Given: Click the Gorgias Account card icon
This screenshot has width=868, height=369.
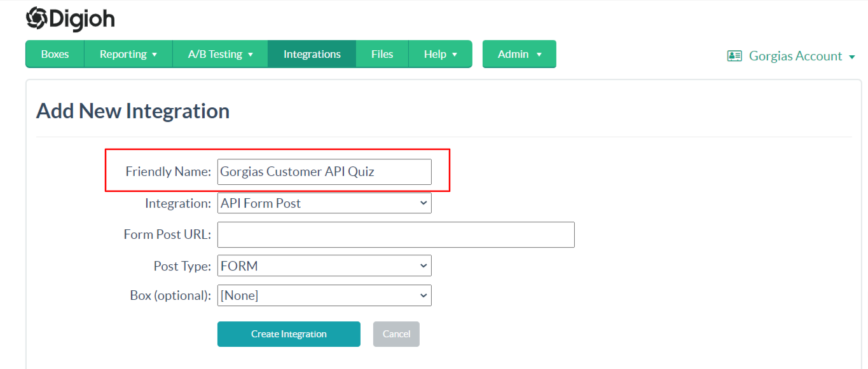Looking at the screenshot, I should click(734, 56).
